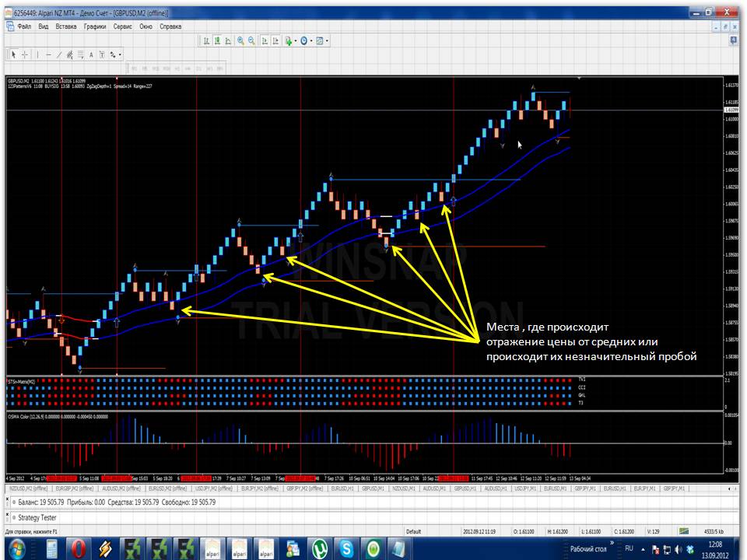Switch to EURUSD,M2 (offline) chart tab

(x=167, y=488)
